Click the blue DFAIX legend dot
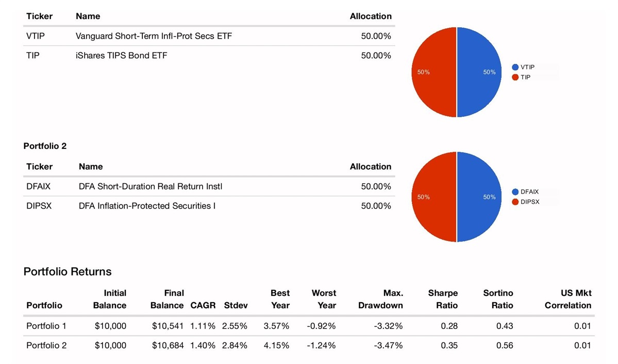 (515, 192)
